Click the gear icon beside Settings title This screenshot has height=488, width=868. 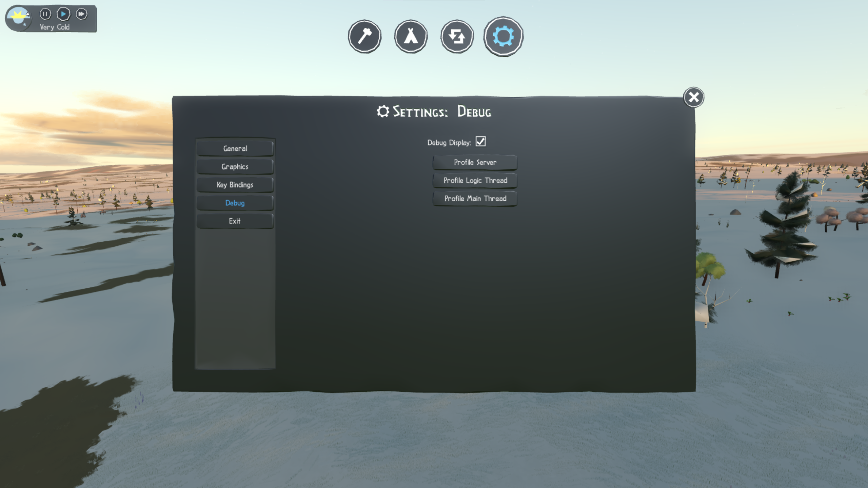point(383,111)
